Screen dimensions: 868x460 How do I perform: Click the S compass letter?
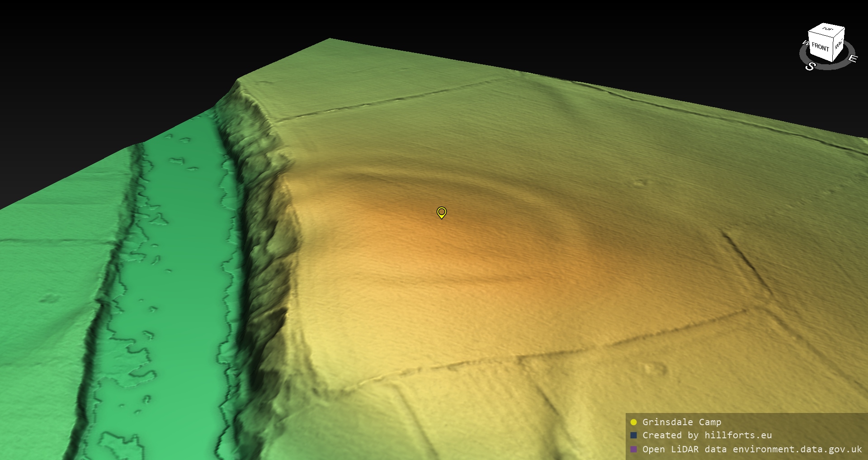[x=810, y=66]
